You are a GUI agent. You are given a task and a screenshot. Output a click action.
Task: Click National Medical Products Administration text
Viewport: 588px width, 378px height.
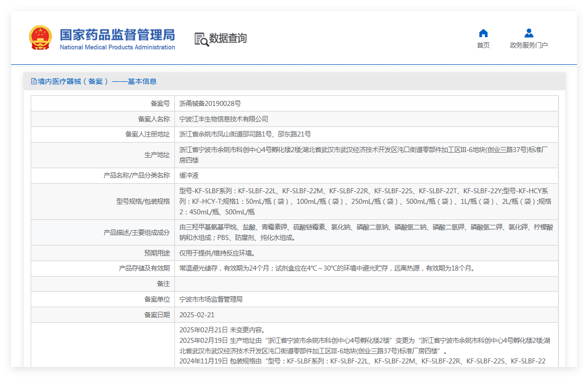pyautogui.click(x=118, y=47)
